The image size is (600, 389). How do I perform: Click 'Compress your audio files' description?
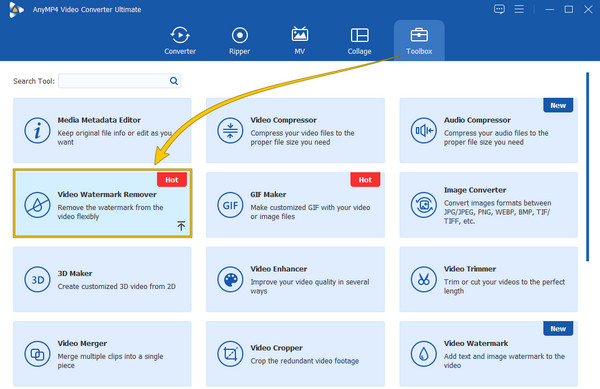click(x=496, y=138)
